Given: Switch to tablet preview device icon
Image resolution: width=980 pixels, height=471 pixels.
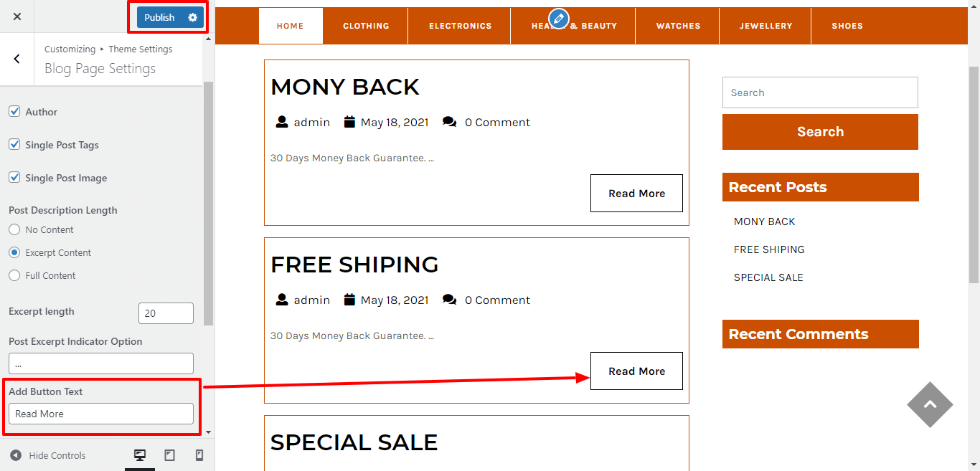Looking at the screenshot, I should (x=169, y=455).
